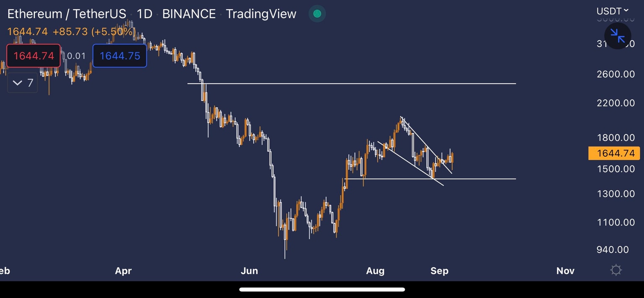Click the orange 1644.74 price tag
The height and width of the screenshot is (298, 644).
point(614,153)
